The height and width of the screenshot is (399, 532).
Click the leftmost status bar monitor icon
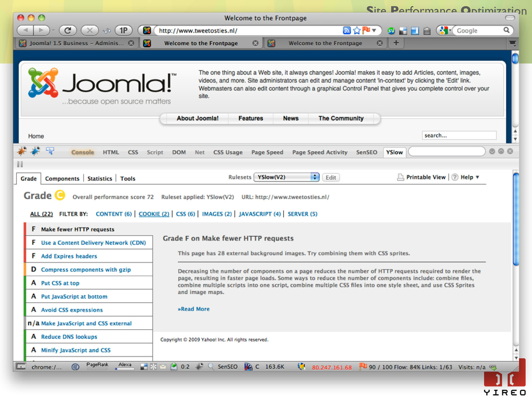(21, 367)
